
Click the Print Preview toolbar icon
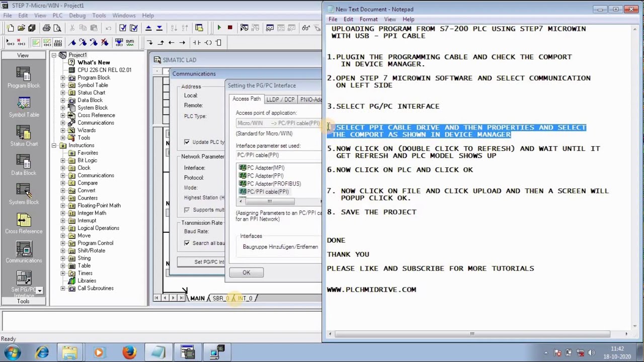pos(57,28)
